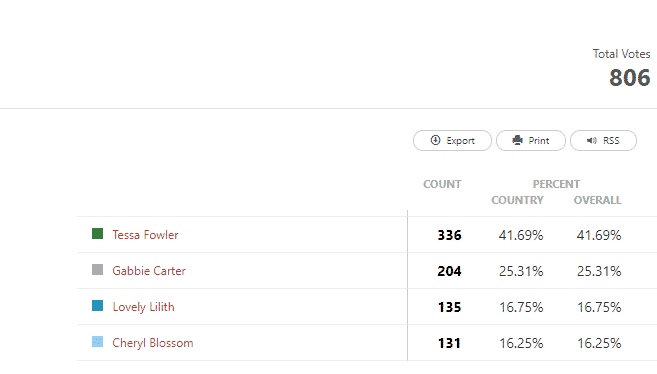Select the green Tessa Fowler color swatch
The width and height of the screenshot is (657, 374).
point(97,234)
